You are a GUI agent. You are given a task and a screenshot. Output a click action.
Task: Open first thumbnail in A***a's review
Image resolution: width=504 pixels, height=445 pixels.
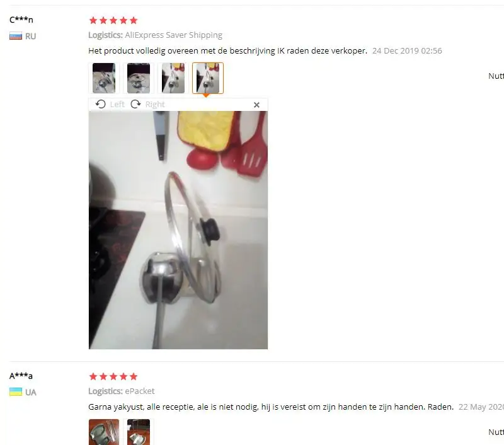click(x=104, y=432)
